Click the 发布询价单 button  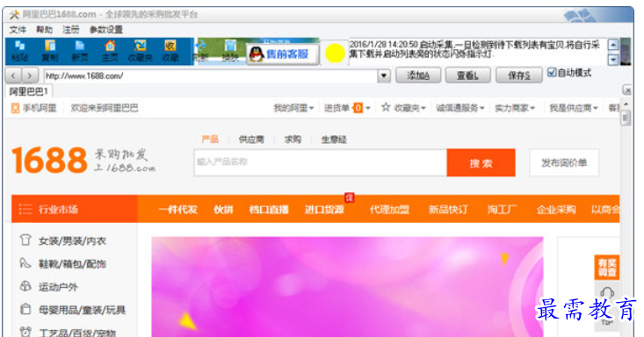564,163
